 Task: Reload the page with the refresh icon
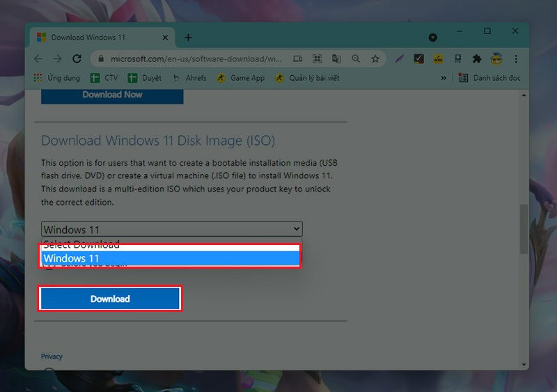77,59
